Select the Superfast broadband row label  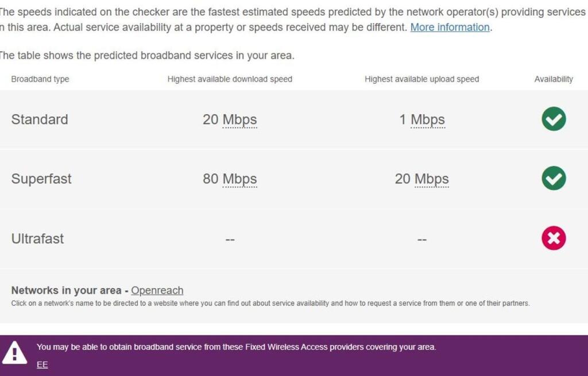tap(41, 179)
